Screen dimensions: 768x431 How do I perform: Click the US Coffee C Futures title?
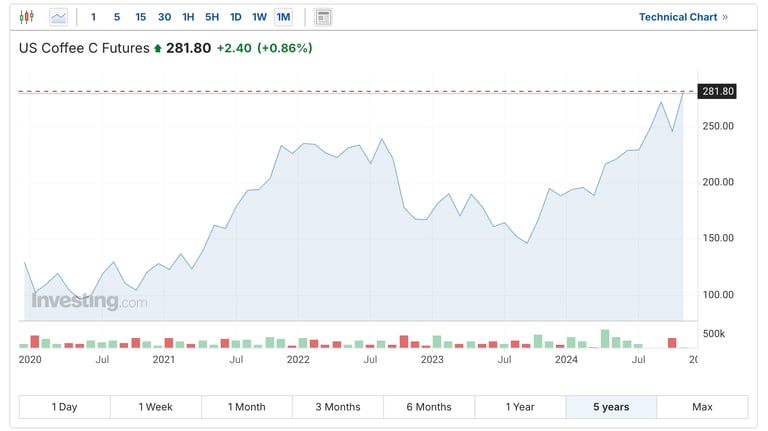point(85,48)
